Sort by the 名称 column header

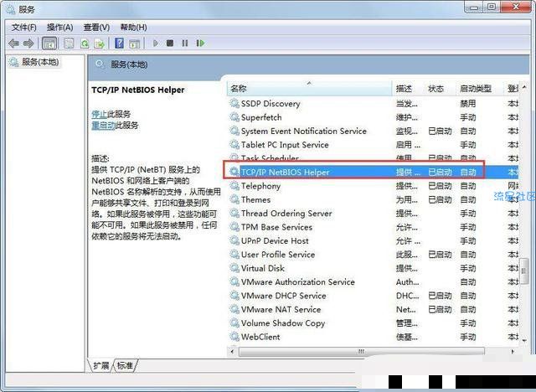tap(310, 89)
